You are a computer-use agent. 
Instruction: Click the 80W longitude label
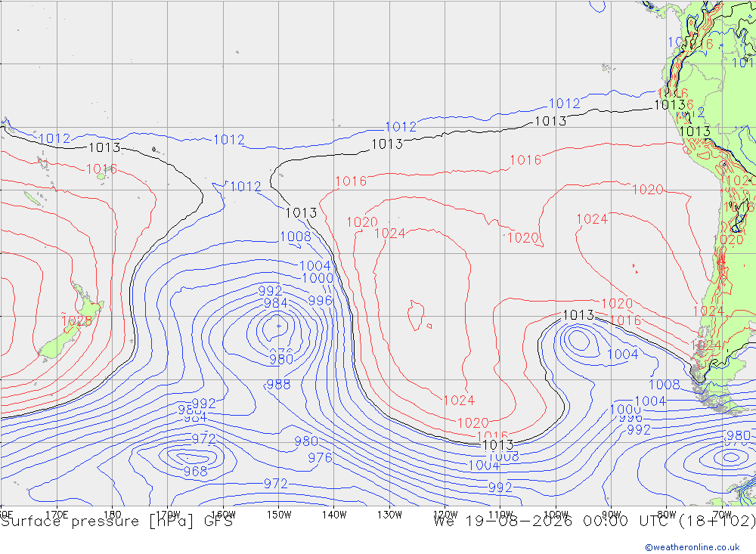tap(666, 515)
